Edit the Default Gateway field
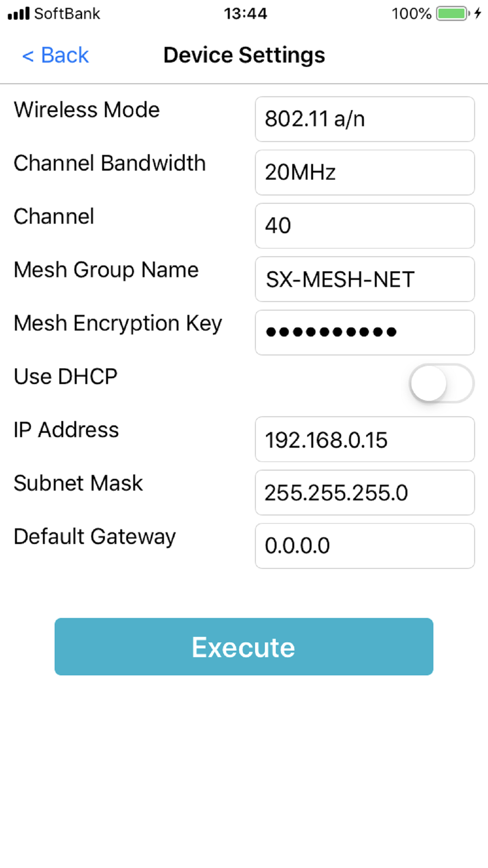 (365, 546)
